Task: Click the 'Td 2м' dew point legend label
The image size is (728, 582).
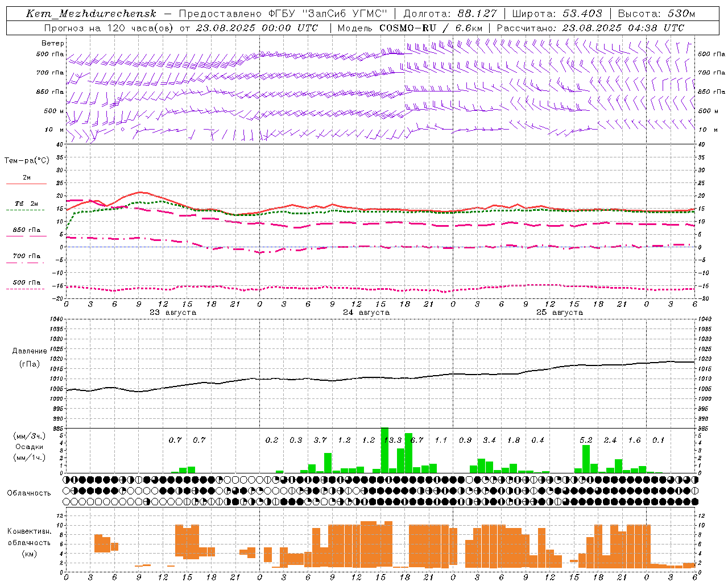Action: tap(27, 203)
